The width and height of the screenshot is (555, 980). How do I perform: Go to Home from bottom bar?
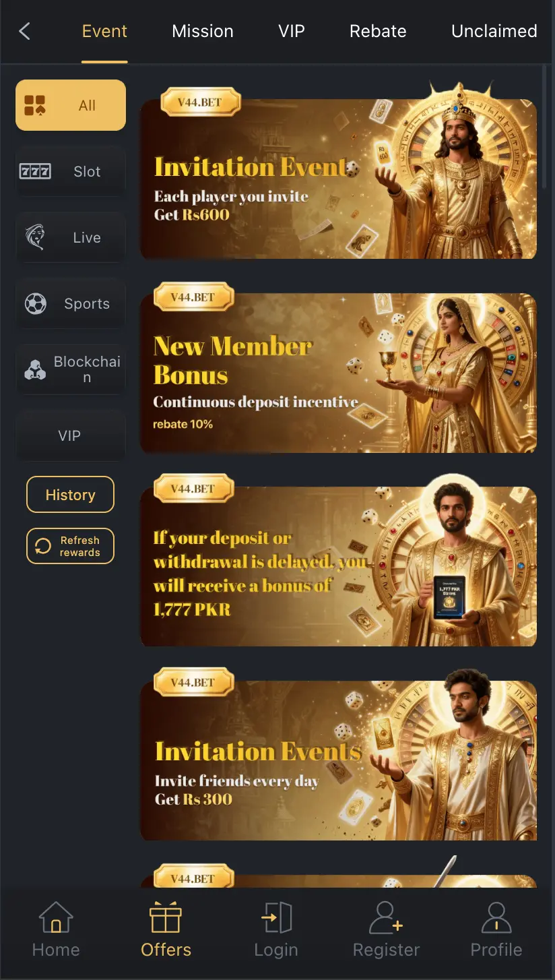tap(56, 930)
